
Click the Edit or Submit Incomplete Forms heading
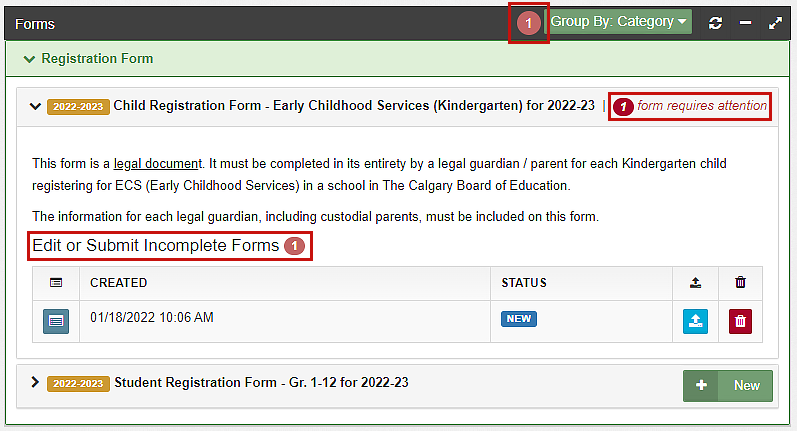(156, 246)
